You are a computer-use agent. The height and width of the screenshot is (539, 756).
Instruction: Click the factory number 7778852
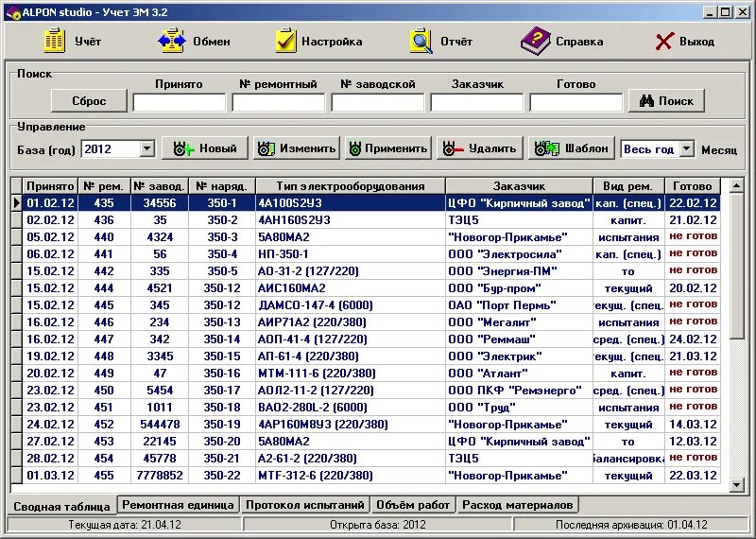tap(160, 476)
